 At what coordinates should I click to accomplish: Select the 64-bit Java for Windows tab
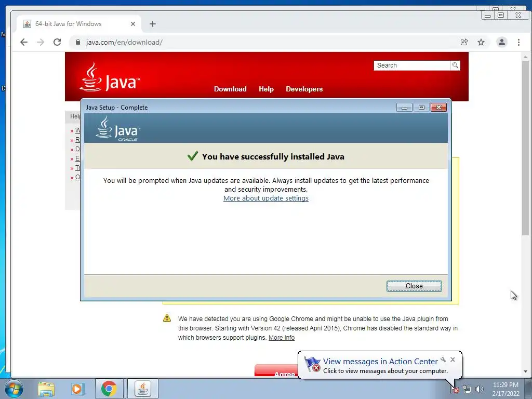tap(79, 24)
